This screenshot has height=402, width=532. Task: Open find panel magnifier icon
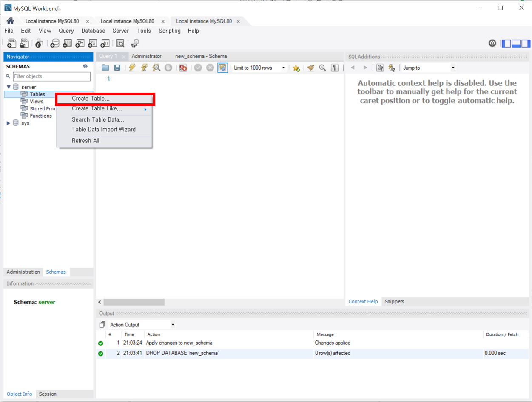(322, 68)
